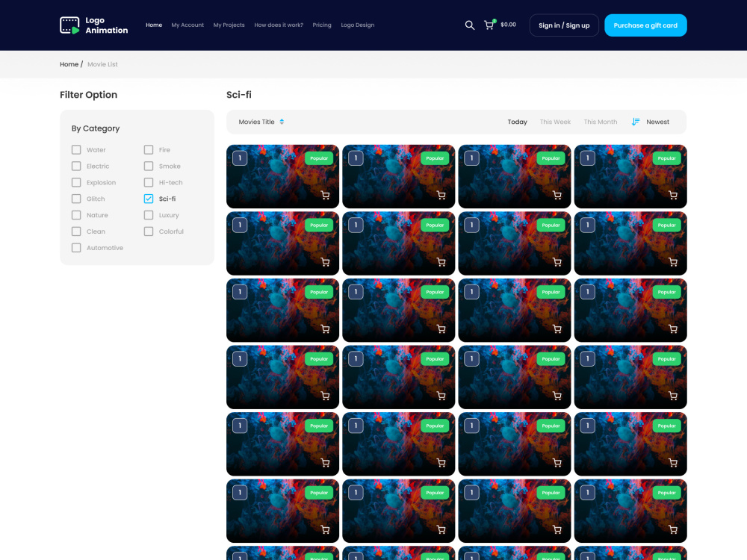
Task: Add sixth row, first column movie to cart
Action: [x=326, y=530]
